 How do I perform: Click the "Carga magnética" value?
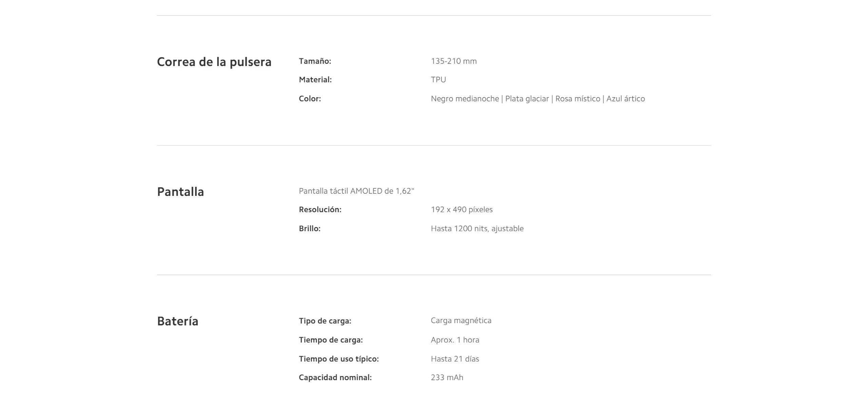(x=461, y=321)
